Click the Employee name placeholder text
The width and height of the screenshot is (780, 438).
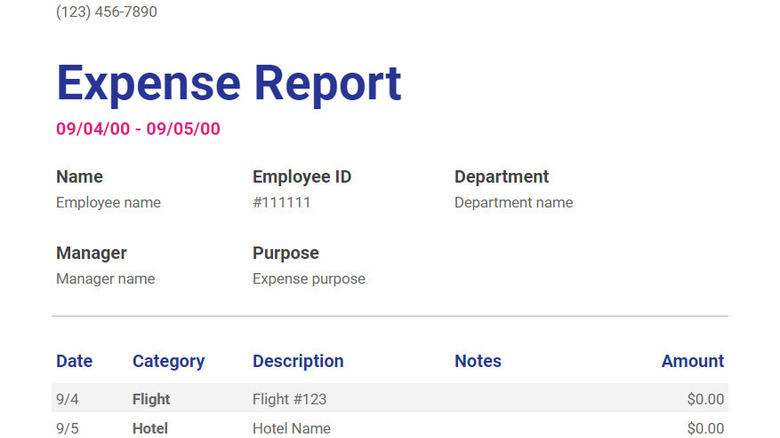(108, 203)
